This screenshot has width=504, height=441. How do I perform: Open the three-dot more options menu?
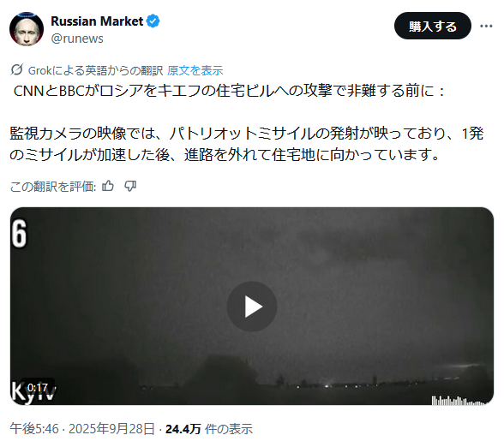tap(486, 26)
